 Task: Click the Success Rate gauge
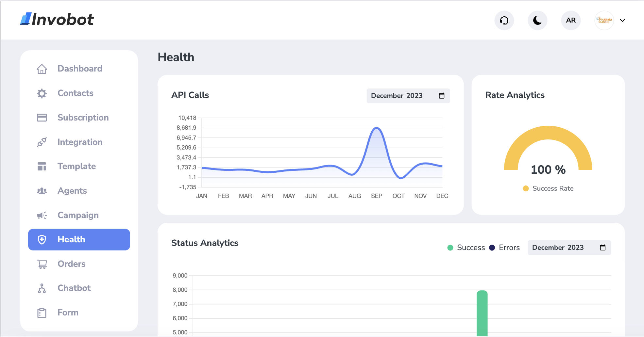548,153
